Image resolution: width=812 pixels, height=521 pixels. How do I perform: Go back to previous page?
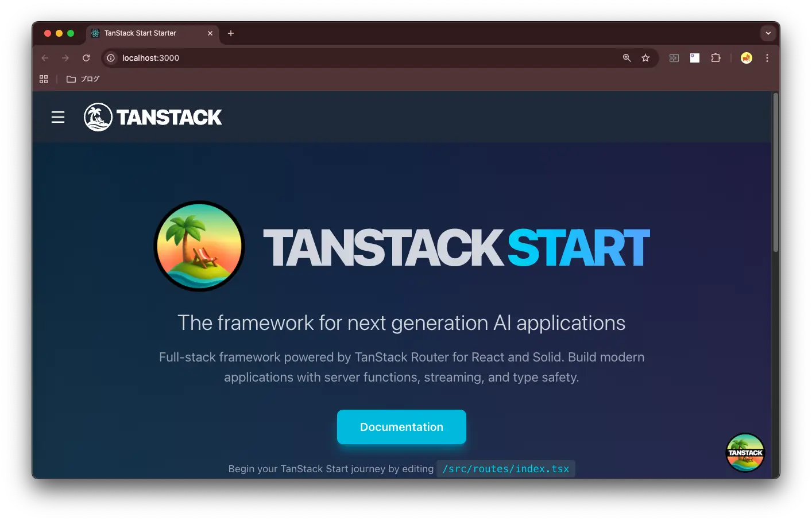(x=45, y=58)
